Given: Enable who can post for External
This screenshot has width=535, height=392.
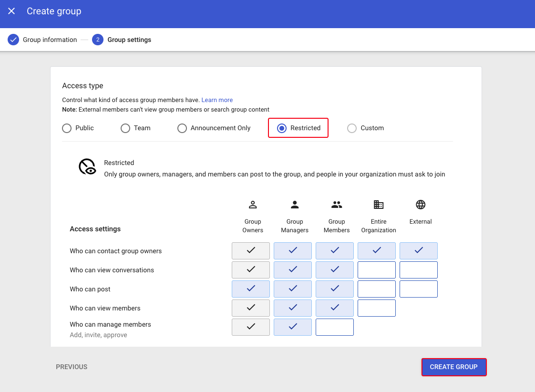Looking at the screenshot, I should click(x=419, y=289).
